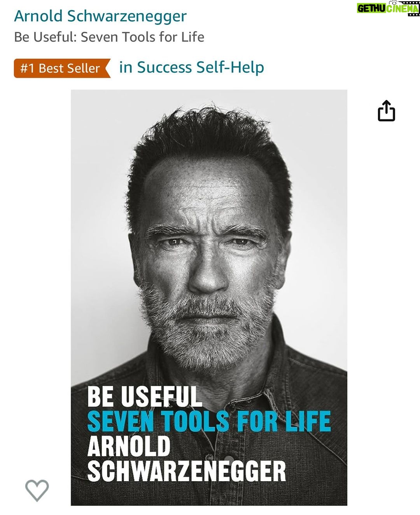Click the white BE USEFUL text on the cover
The image size is (420, 515).
point(145,397)
